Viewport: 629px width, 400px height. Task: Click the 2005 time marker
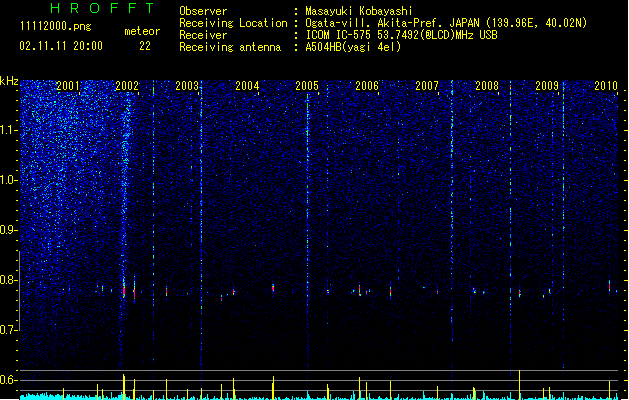click(x=307, y=86)
